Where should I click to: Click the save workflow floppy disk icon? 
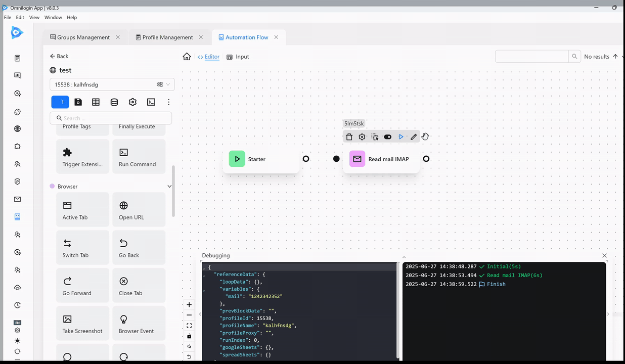(78, 102)
